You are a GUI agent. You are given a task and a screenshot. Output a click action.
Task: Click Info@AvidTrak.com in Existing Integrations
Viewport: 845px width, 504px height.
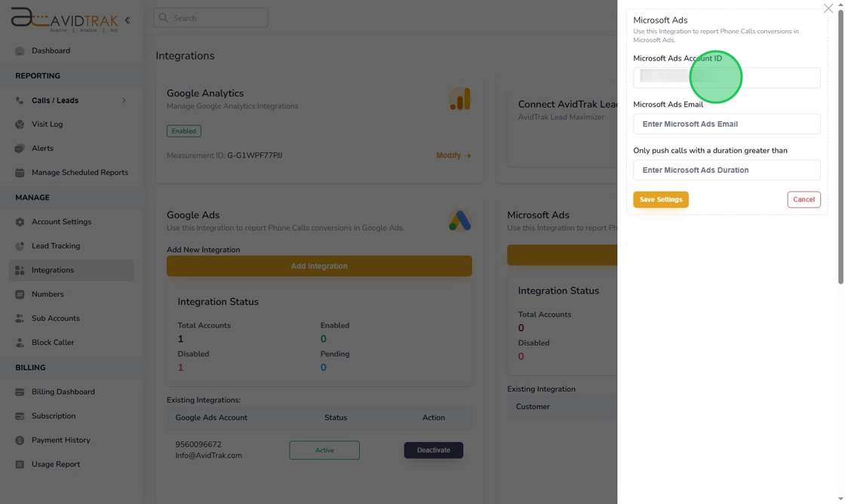[x=208, y=456]
